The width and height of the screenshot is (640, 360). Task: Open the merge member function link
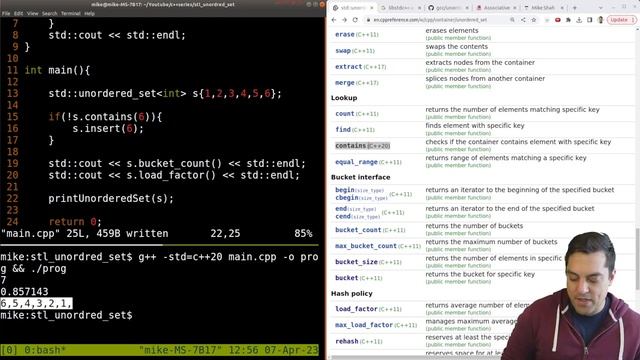(344, 82)
